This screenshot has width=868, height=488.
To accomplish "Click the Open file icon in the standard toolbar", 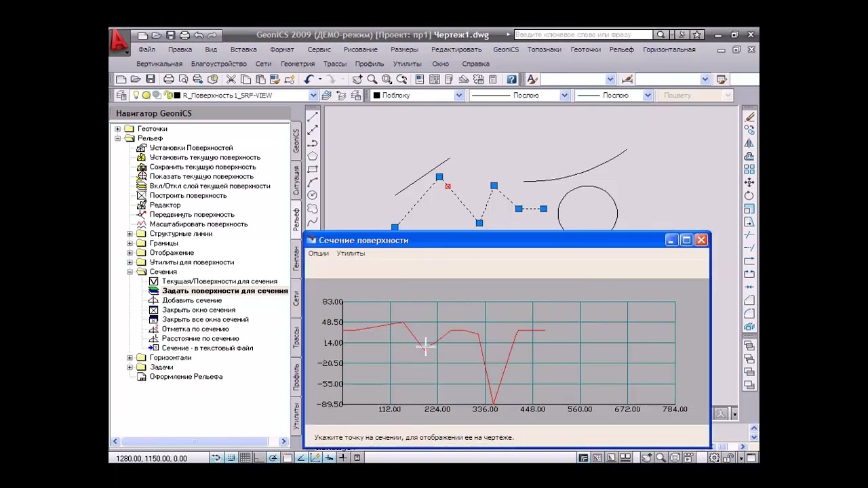I will point(136,79).
